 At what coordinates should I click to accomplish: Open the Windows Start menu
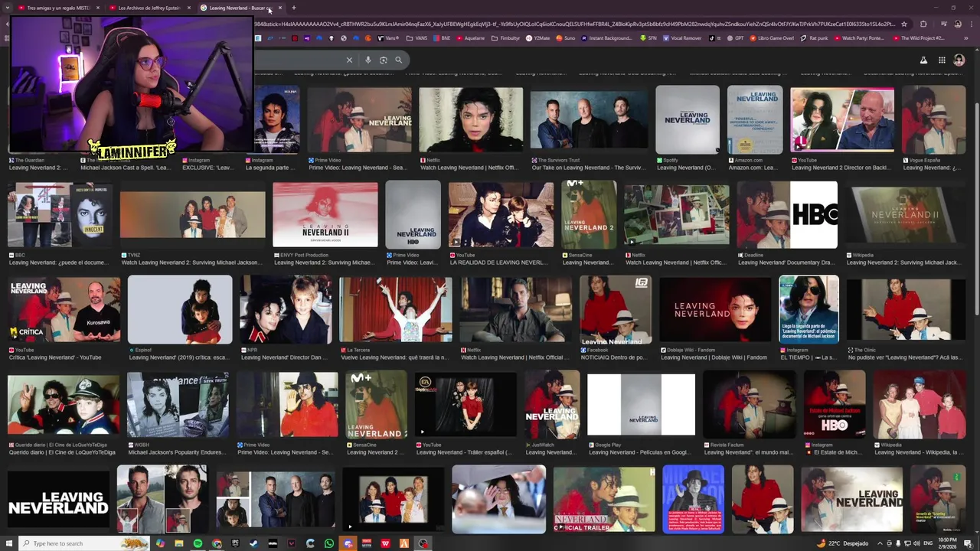pos(8,543)
